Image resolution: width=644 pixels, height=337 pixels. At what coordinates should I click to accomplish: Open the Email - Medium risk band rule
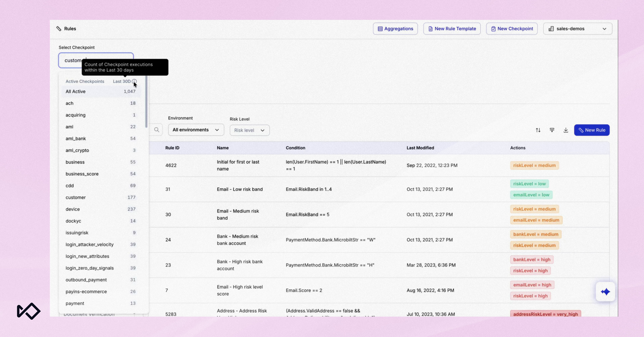pyautogui.click(x=238, y=214)
